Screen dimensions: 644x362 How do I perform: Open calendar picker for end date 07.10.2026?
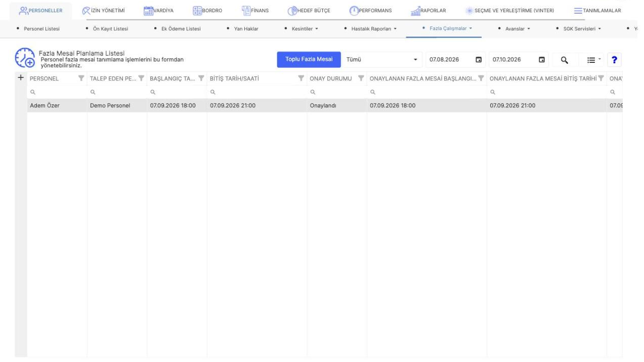coord(542,60)
